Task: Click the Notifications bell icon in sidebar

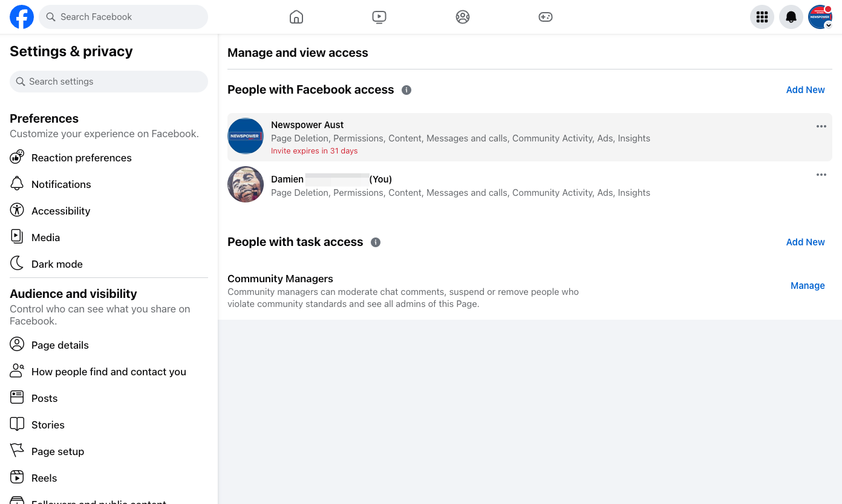Action: 17,184
